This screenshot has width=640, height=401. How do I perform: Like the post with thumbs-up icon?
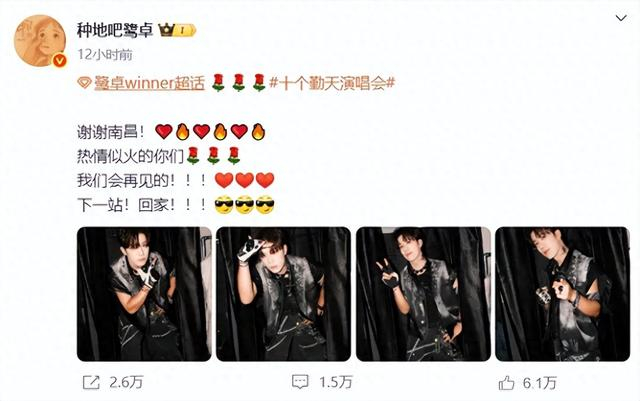coord(506,383)
